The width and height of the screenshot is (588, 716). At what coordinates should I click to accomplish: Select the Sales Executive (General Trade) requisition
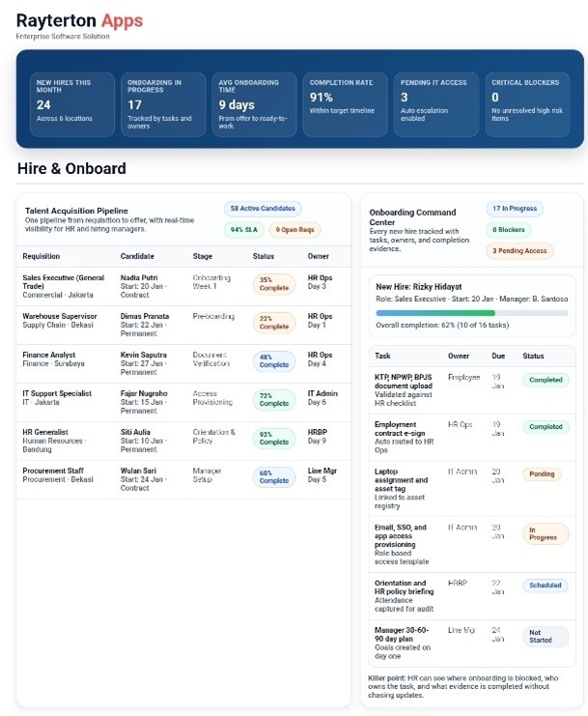pyautogui.click(x=64, y=282)
